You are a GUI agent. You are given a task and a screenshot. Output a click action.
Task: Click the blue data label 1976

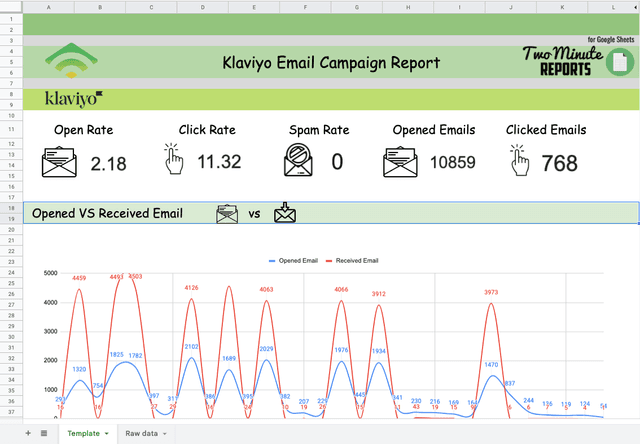pyautogui.click(x=341, y=350)
